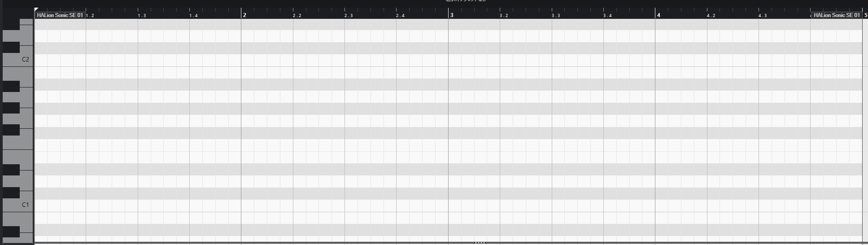Click the C2 key on piano keyboard
The image size is (868, 245).
[x=18, y=60]
